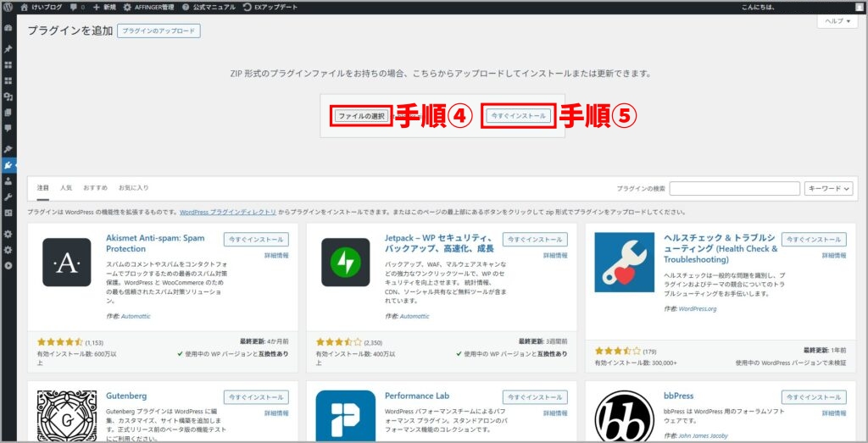The image size is (868, 443).
Task: Click the WordPress logo in admin bar
Action: 8,7
